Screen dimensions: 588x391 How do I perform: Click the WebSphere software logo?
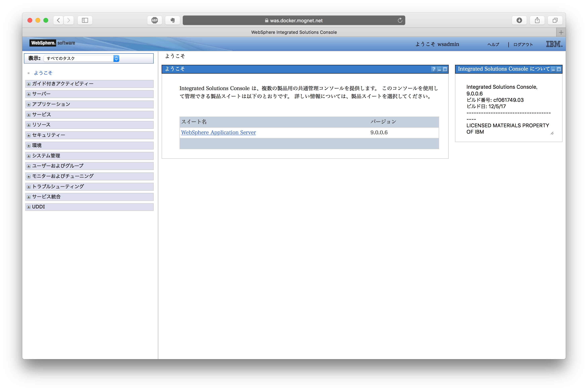click(52, 43)
